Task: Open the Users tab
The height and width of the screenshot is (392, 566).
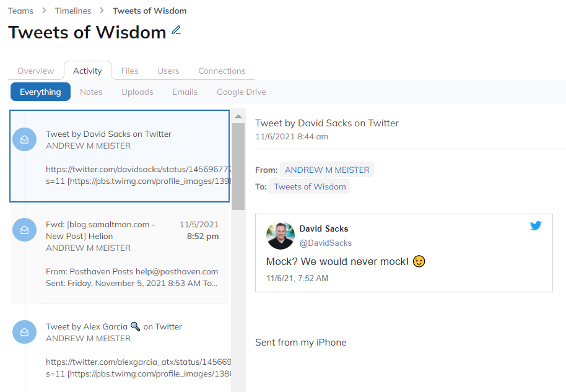Action: 168,71
